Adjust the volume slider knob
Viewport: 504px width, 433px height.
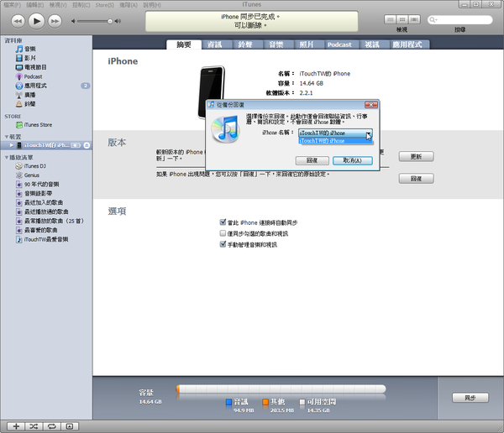(x=110, y=21)
